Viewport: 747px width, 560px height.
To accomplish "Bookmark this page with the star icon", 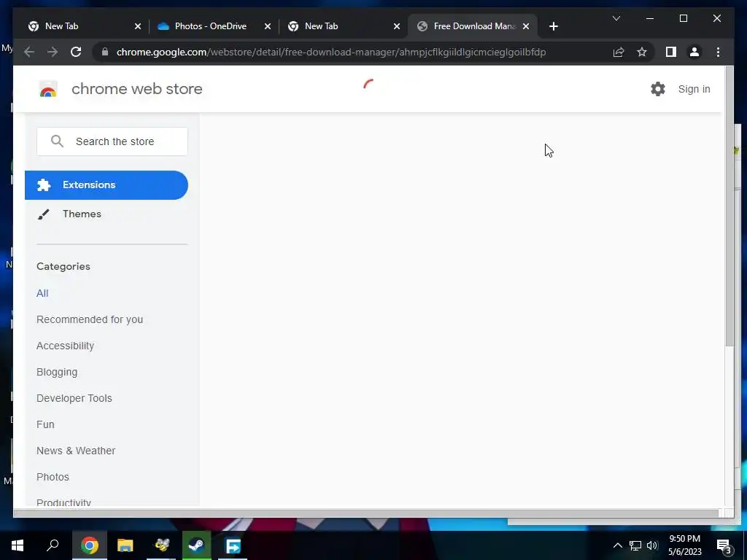I will [642, 52].
